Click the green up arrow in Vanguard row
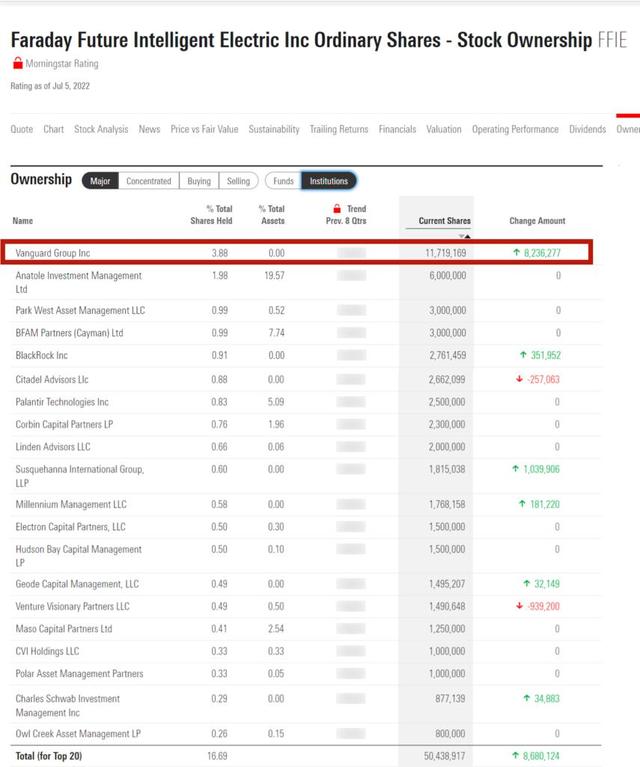This screenshot has height=767, width=640. click(516, 252)
